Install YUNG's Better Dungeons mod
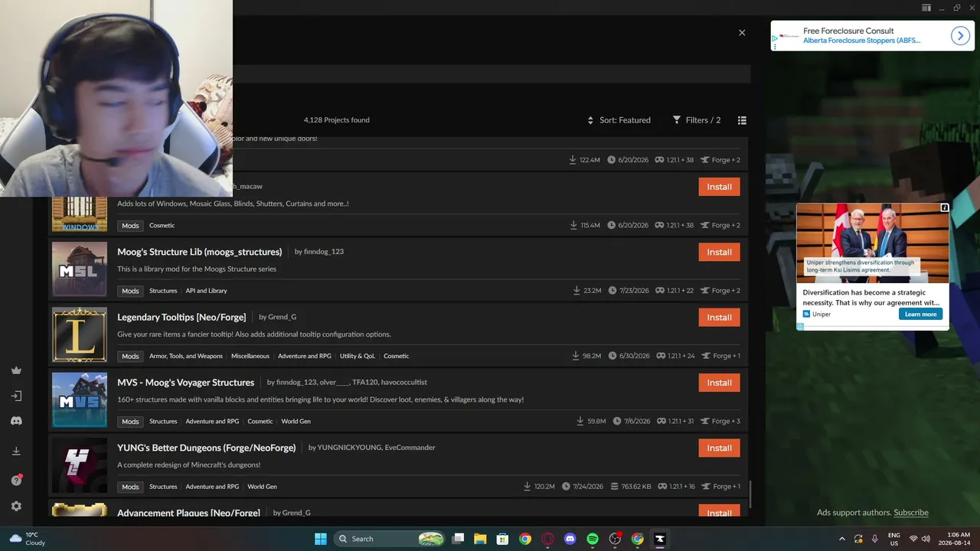980x551 pixels. (719, 448)
